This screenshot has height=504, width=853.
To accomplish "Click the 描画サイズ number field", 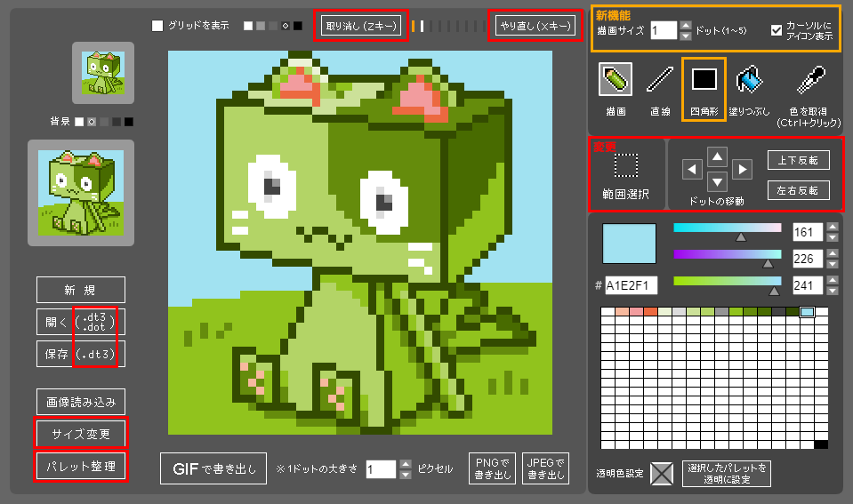I will 664,30.
